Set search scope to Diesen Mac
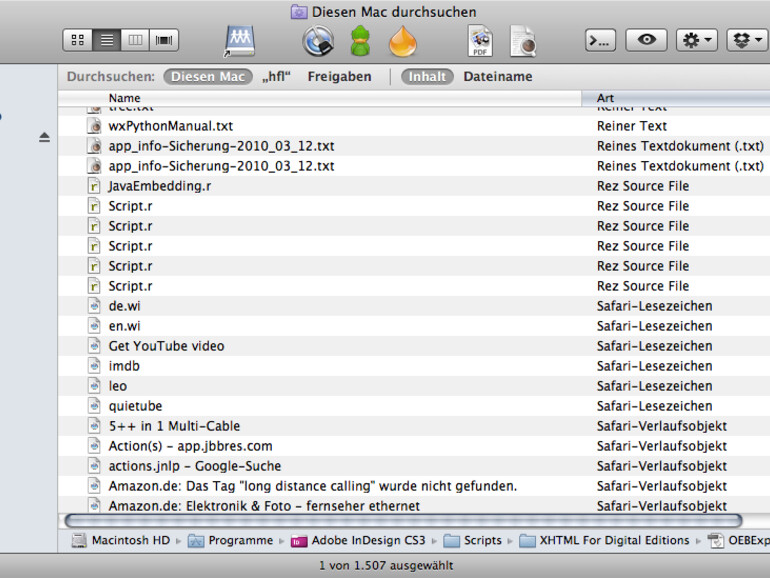 point(208,76)
